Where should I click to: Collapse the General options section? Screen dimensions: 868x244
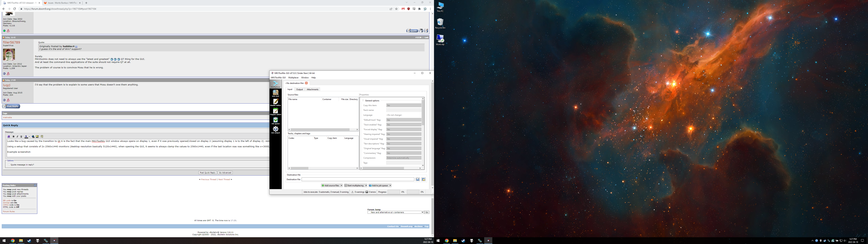363,100
